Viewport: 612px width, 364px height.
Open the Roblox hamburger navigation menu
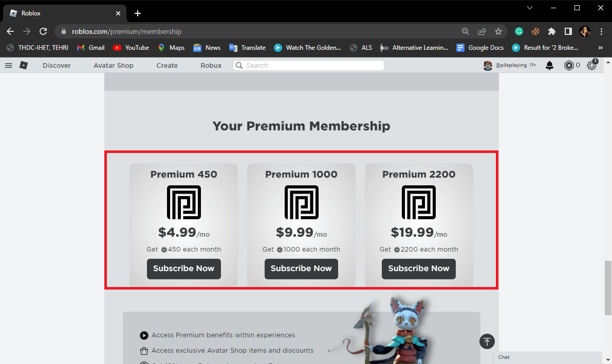click(x=8, y=65)
